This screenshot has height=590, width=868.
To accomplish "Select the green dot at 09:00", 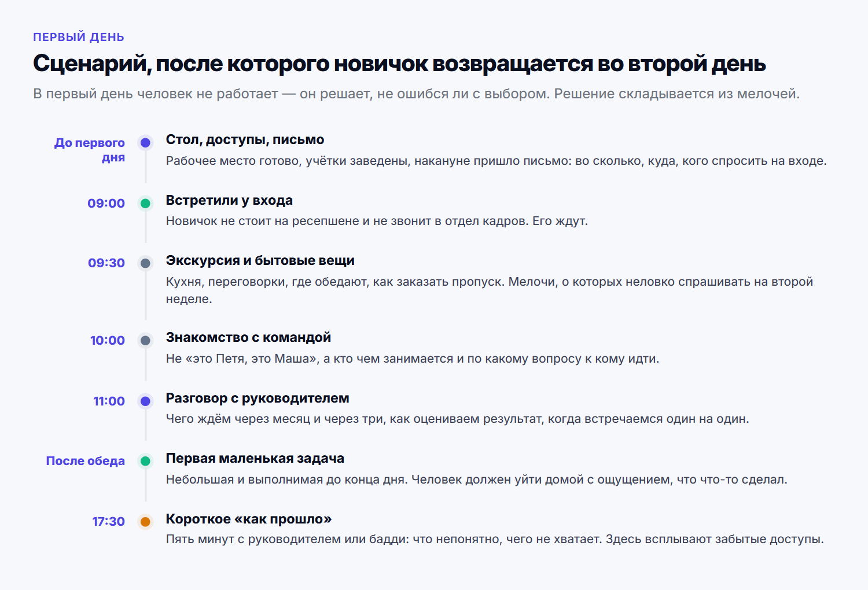I will pyautogui.click(x=145, y=203).
